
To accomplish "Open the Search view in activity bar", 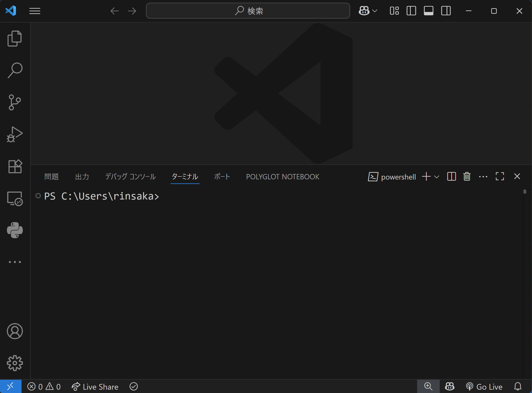I will pyautogui.click(x=15, y=70).
